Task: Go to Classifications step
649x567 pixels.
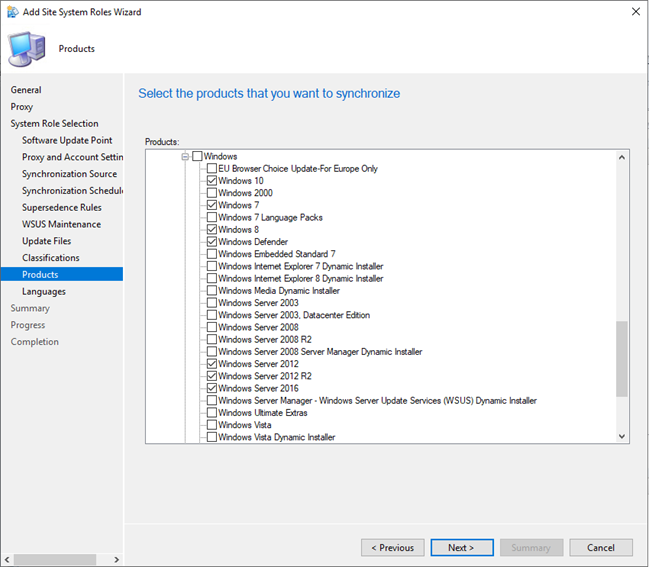Action: [51, 258]
